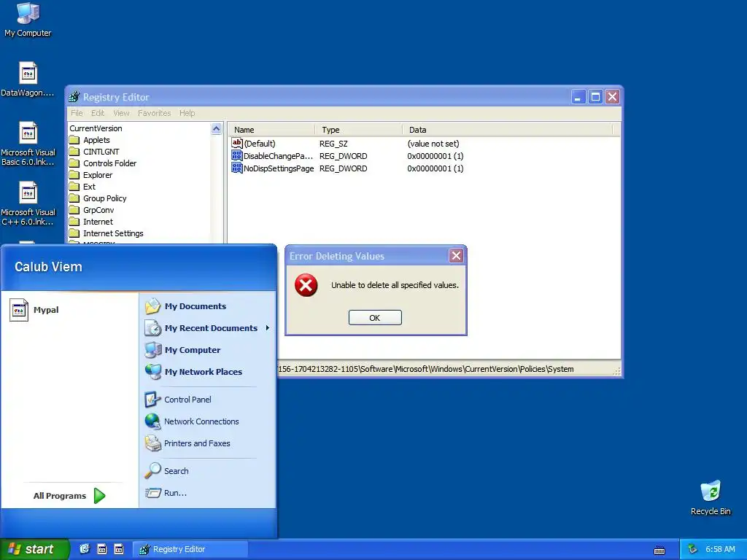Select NoDispSettingsPage DWORD value icon
The image size is (747, 560).
(237, 168)
